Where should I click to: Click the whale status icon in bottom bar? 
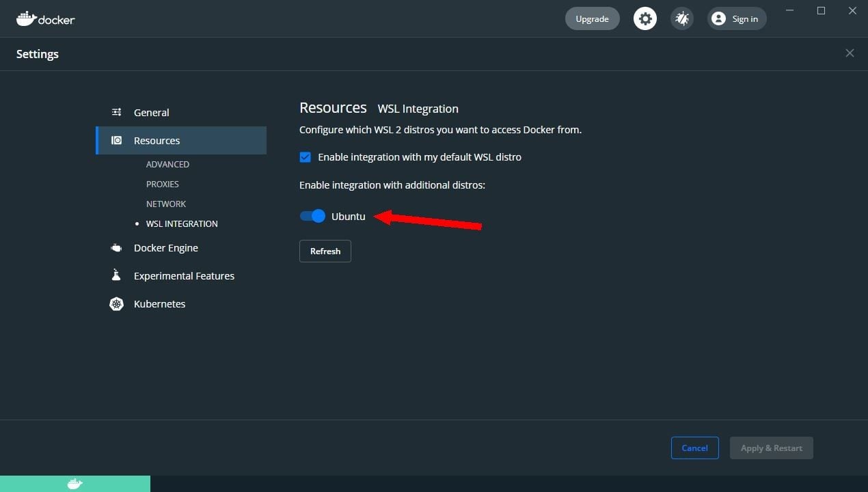[x=75, y=484]
